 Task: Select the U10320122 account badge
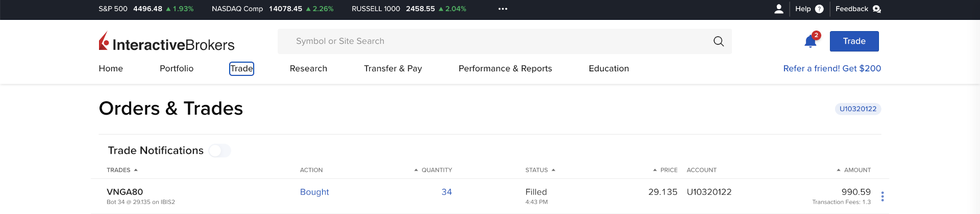pyautogui.click(x=857, y=109)
